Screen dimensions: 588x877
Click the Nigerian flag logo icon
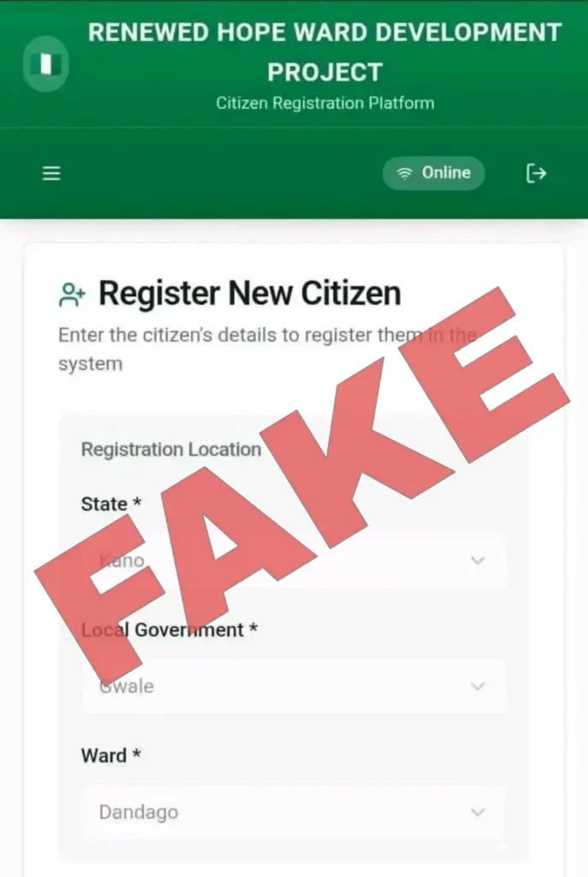coord(46,63)
